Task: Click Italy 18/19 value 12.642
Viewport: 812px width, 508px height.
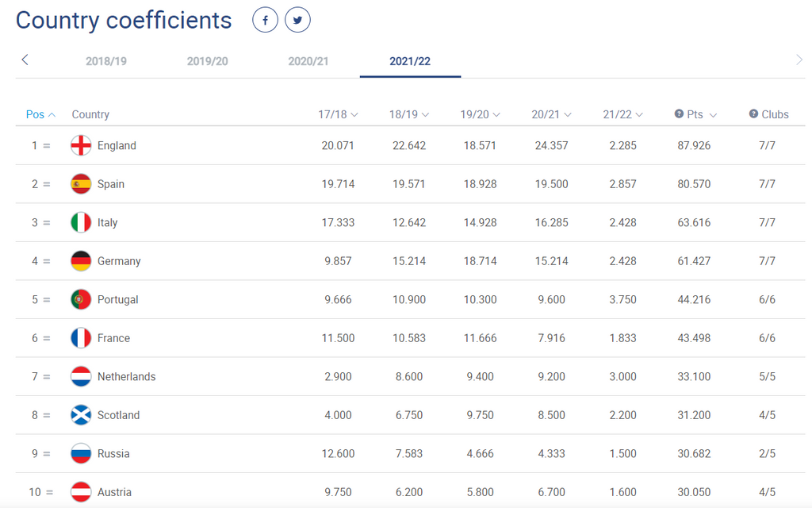Action: pyautogui.click(x=409, y=222)
